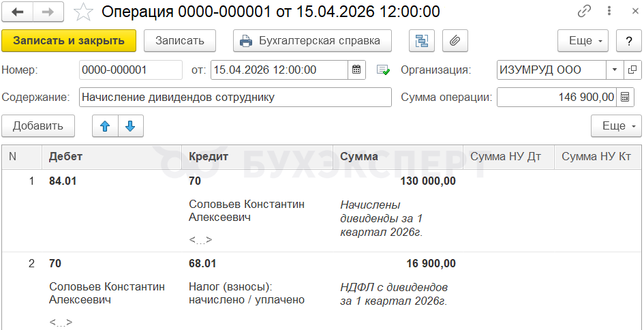Click the Добавить button
The height and width of the screenshot is (330, 644).
(x=38, y=125)
